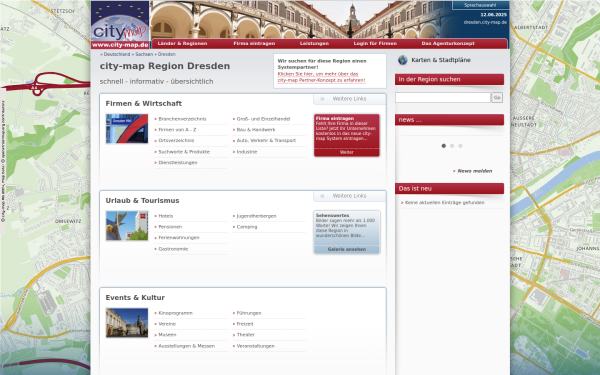Viewport: 600px width, 375px height.
Task: Open the city-map Partner-Konzept link
Action: 321,77
